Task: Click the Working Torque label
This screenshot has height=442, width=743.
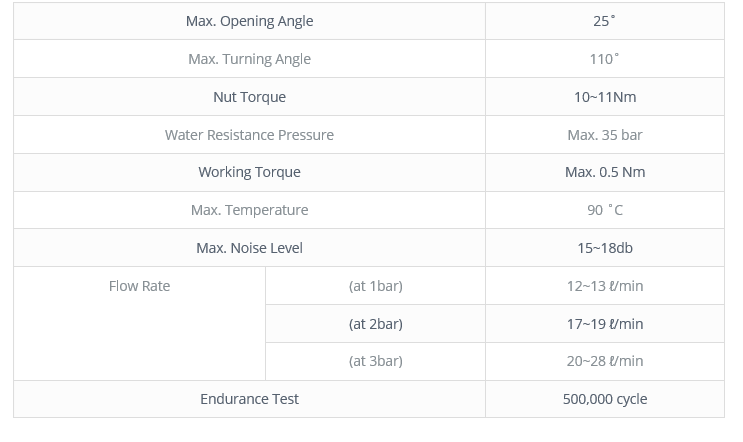Action: tap(249, 172)
